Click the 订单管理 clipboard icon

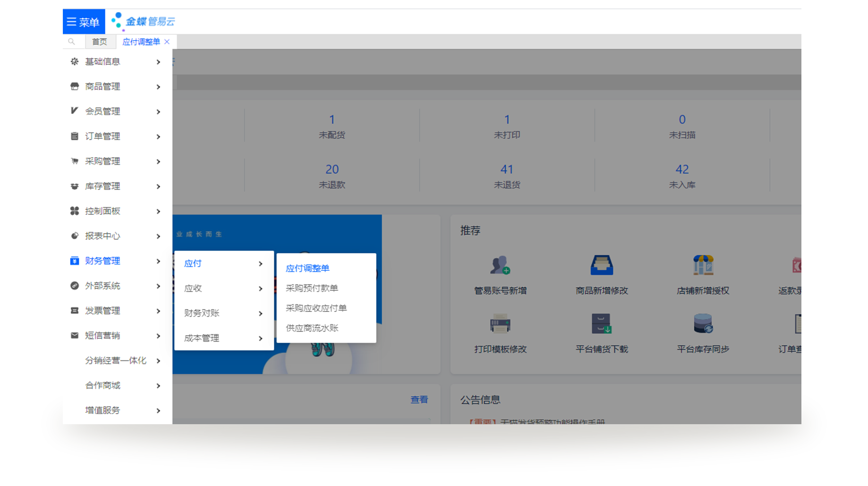pos(74,136)
